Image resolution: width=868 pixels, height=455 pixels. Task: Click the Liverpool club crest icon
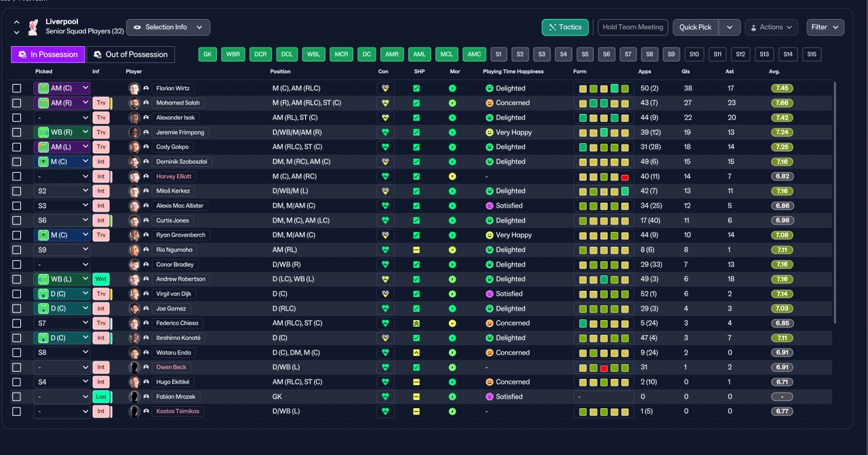tap(33, 27)
